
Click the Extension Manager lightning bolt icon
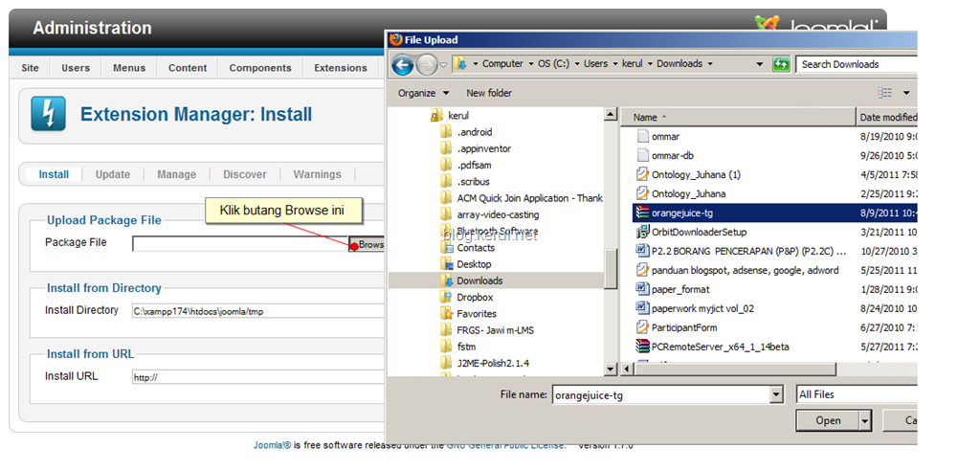pos(48,113)
